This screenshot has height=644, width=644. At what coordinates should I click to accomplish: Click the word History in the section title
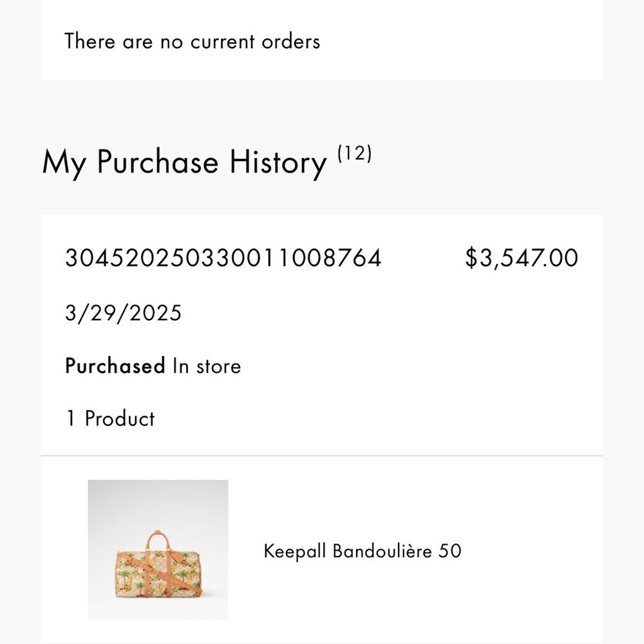pos(278,163)
